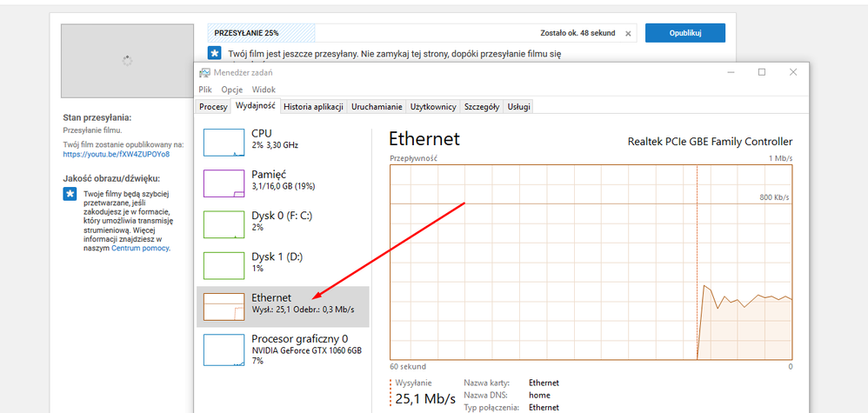Screen dimensions: 868x413
Task: Switch to the Historia aplikacji tab
Action: pyautogui.click(x=313, y=107)
